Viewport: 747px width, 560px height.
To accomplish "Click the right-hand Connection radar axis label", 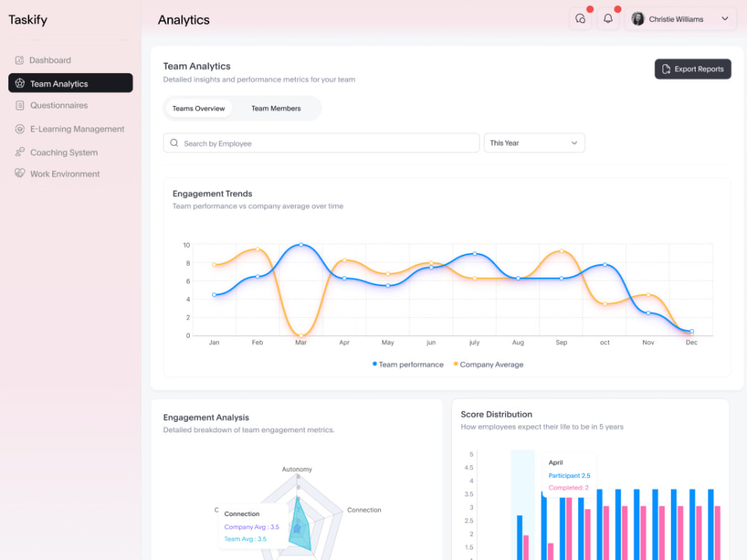I will 364,510.
